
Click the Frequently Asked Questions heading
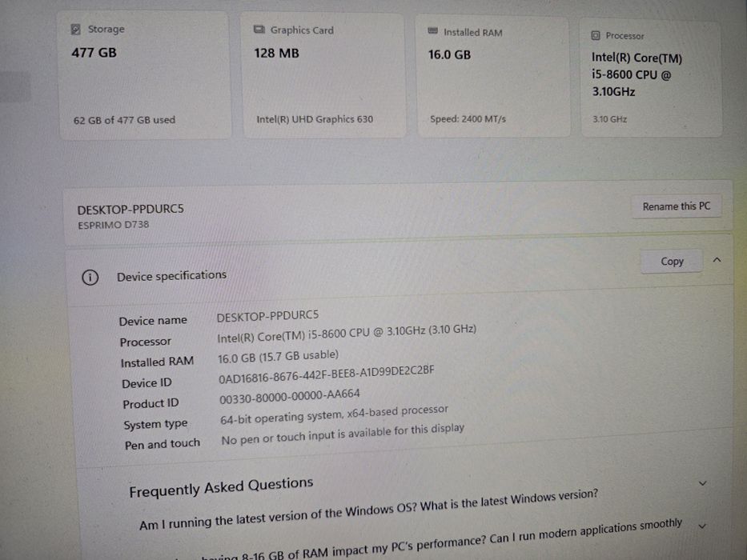221,487
